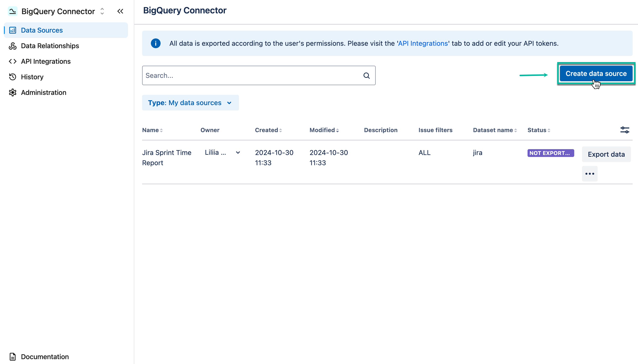This screenshot has width=638, height=364.
Task: Open the table column settings control
Action: coord(625,130)
